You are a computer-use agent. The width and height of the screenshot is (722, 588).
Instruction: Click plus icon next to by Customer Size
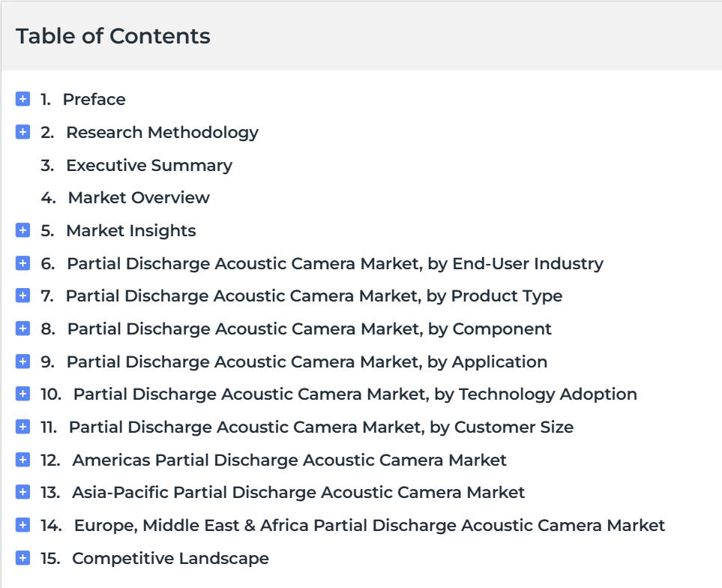[22, 427]
